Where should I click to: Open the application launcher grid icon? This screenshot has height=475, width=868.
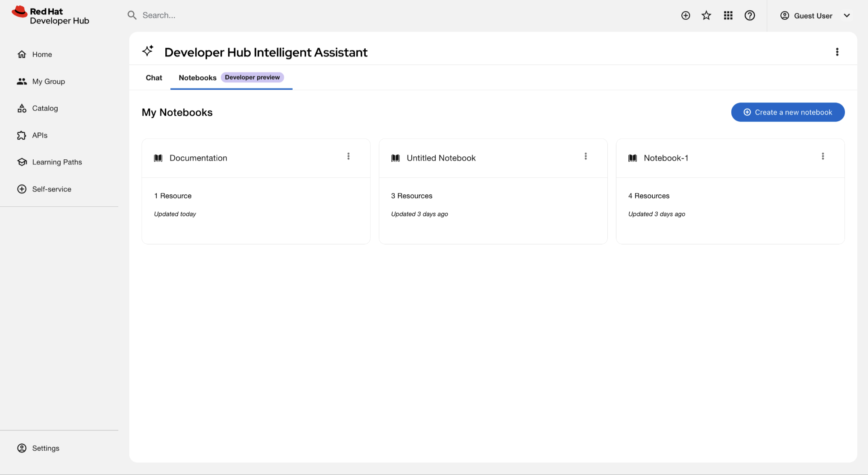click(x=728, y=15)
